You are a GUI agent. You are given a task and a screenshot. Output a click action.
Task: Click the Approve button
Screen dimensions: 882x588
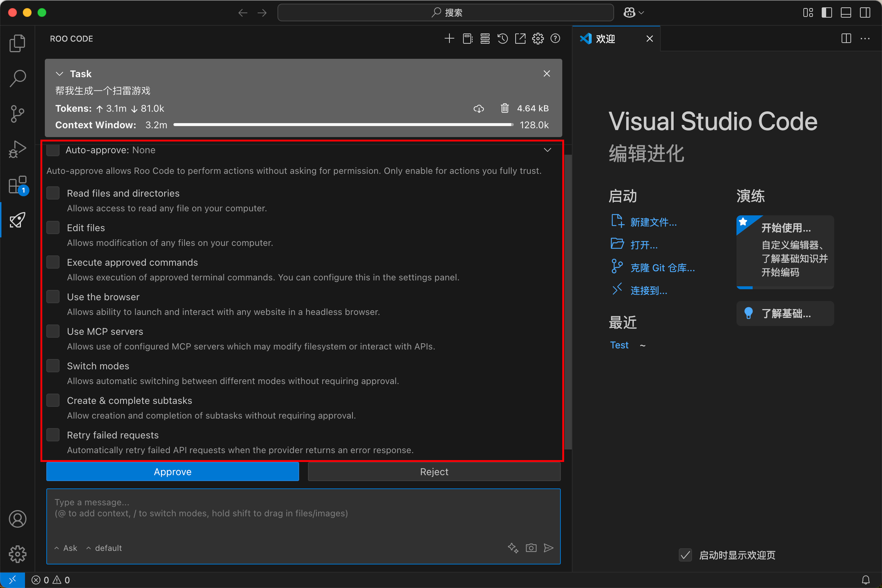(x=172, y=472)
